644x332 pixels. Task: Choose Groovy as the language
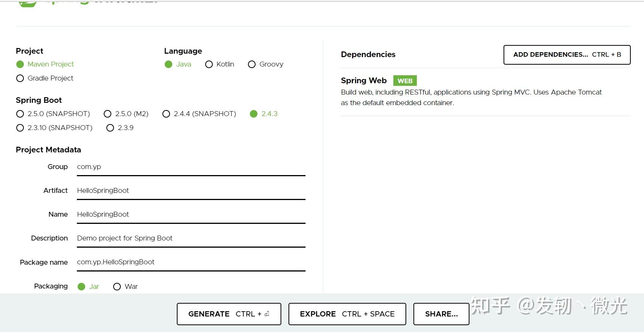pyautogui.click(x=252, y=64)
